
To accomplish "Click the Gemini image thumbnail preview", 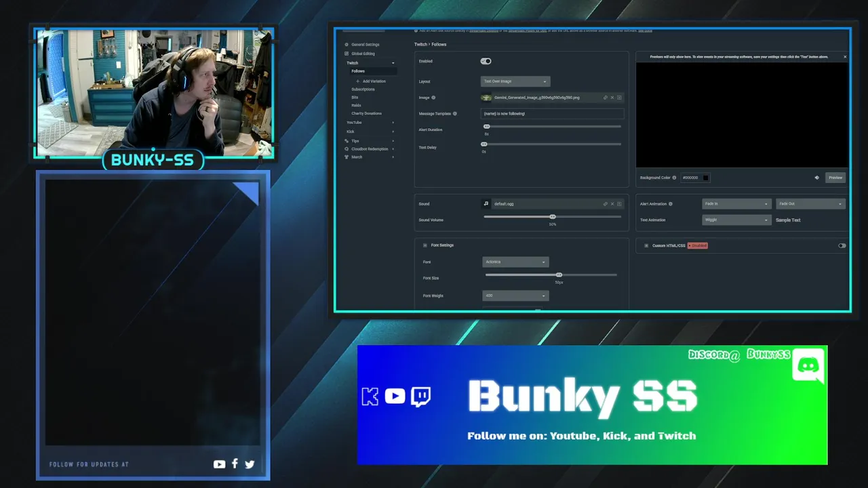I will click(486, 98).
